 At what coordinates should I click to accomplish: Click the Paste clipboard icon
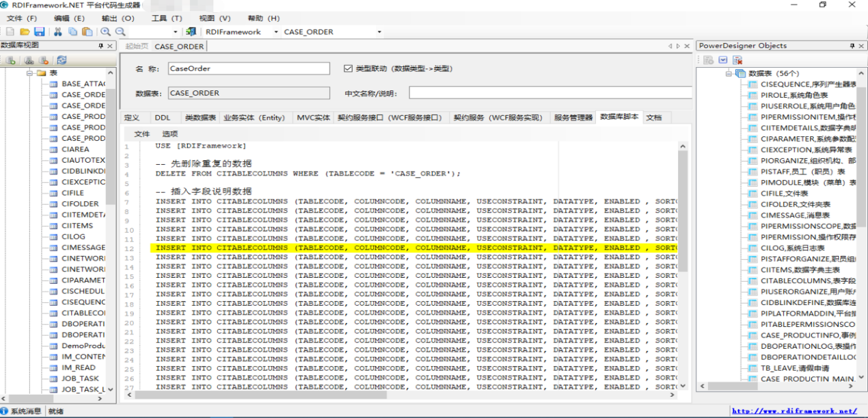point(87,31)
